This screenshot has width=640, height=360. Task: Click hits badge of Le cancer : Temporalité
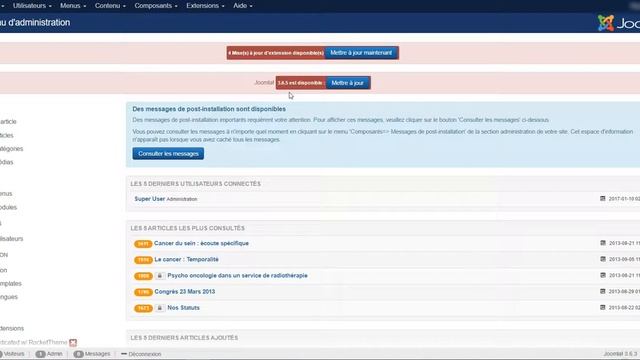click(x=143, y=260)
